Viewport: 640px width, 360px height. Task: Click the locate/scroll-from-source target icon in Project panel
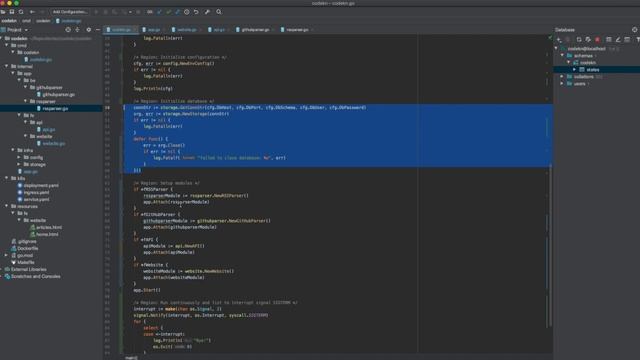tap(68, 30)
